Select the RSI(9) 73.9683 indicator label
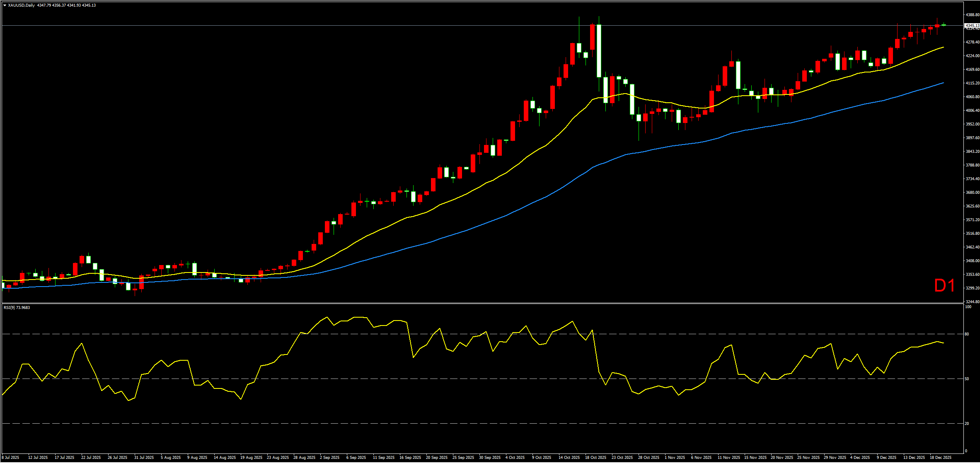Image resolution: width=980 pixels, height=463 pixels. tap(17, 307)
